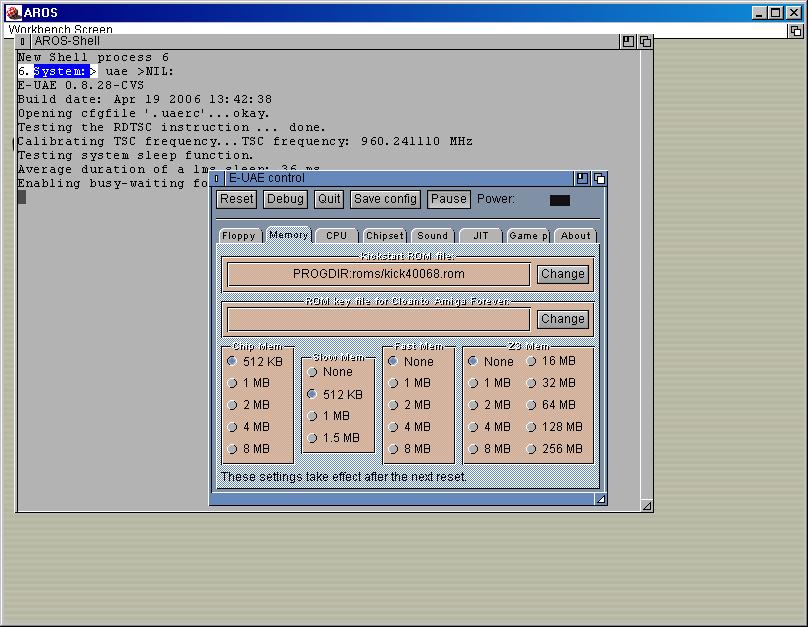Switch to the Floppy tab

click(239, 235)
